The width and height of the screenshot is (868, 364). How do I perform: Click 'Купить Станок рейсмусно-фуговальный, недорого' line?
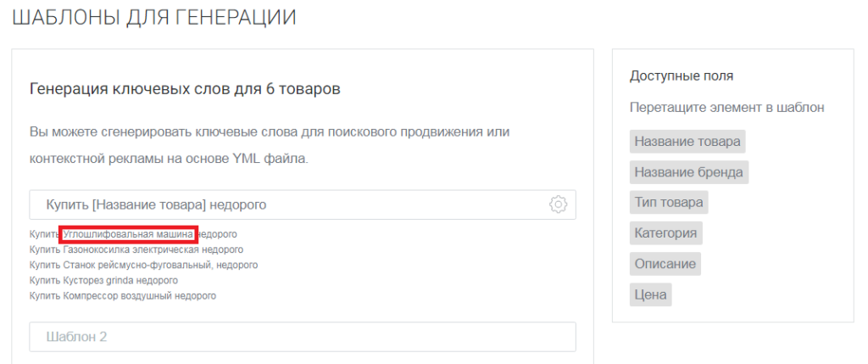(143, 265)
